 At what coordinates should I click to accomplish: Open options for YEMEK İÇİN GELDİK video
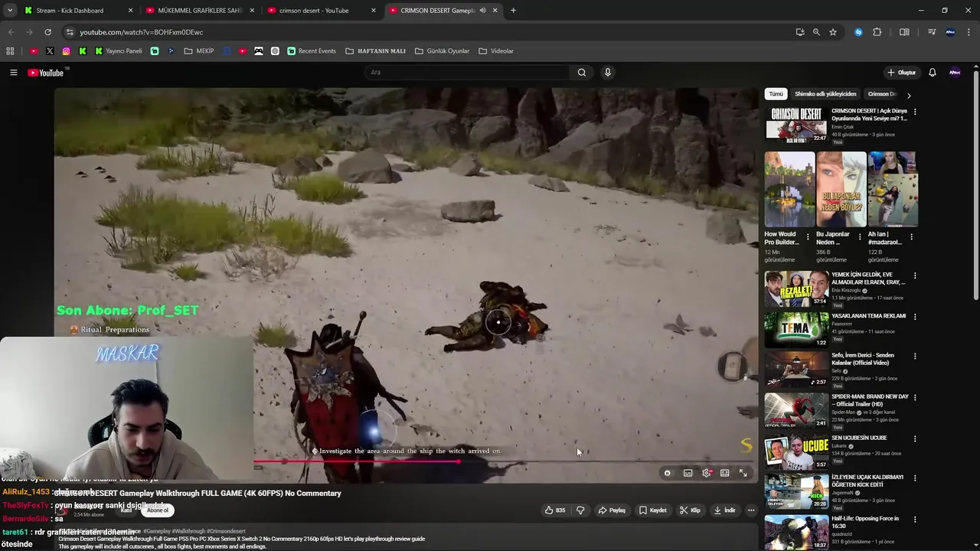(915, 275)
